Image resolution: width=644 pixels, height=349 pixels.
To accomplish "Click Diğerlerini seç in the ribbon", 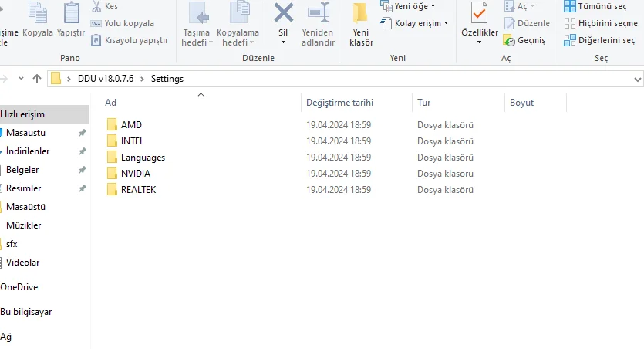I will tap(599, 40).
